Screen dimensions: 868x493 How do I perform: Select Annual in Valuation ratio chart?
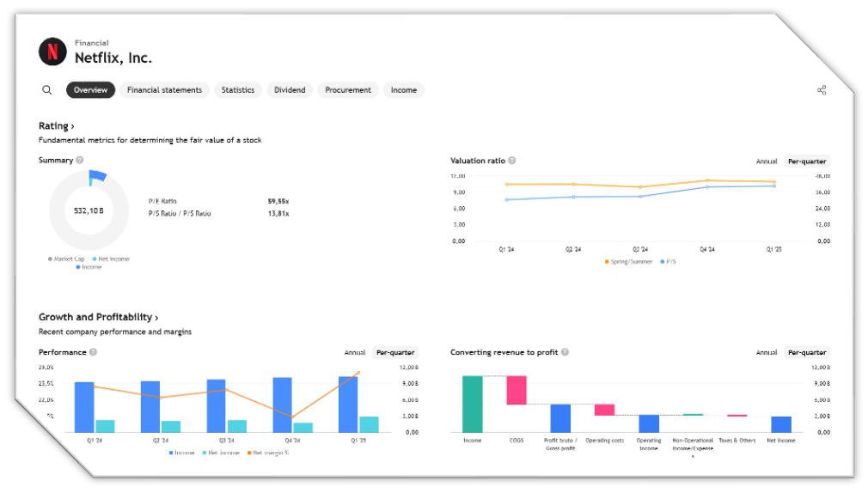click(767, 161)
